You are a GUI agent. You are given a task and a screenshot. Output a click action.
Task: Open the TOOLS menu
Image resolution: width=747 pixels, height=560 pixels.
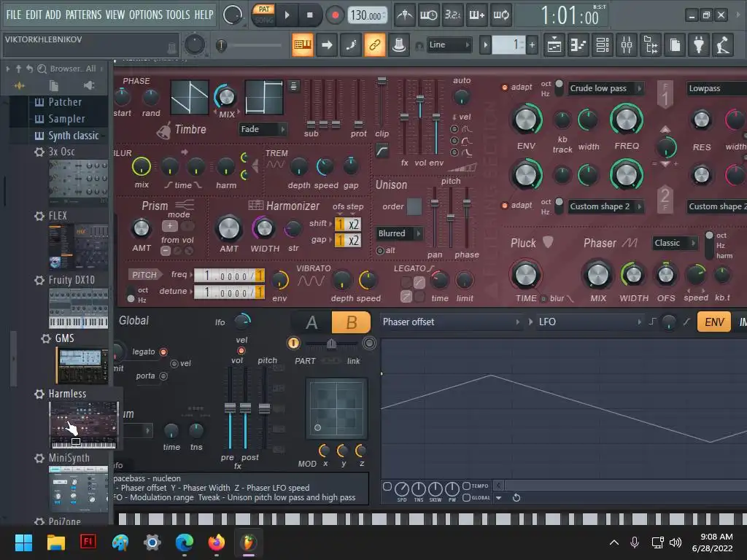click(x=178, y=15)
